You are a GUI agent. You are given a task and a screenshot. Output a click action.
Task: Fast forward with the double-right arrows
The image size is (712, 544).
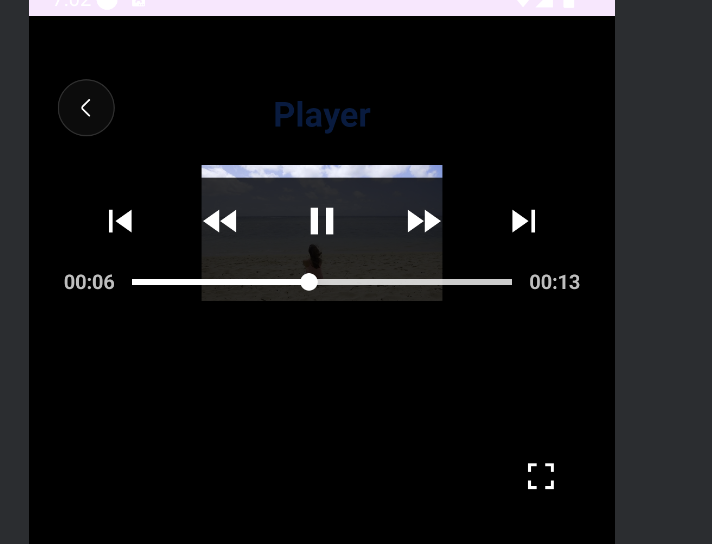tap(424, 221)
